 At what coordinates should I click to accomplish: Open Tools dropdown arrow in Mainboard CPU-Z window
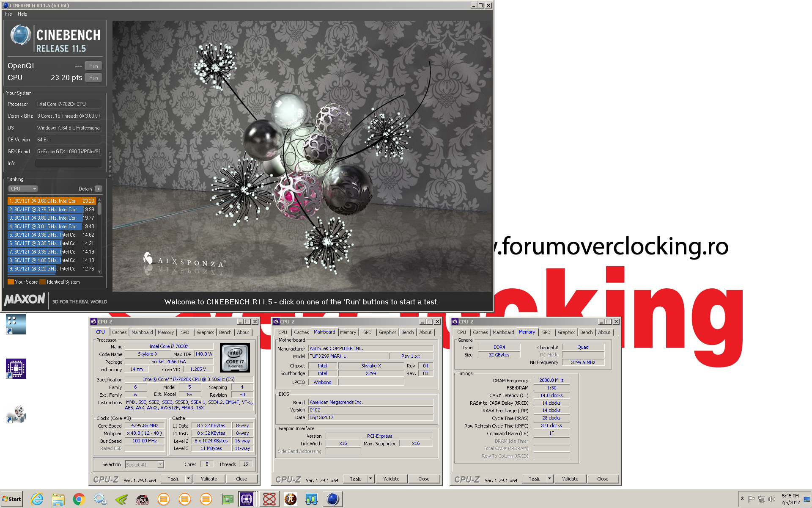pos(371,479)
